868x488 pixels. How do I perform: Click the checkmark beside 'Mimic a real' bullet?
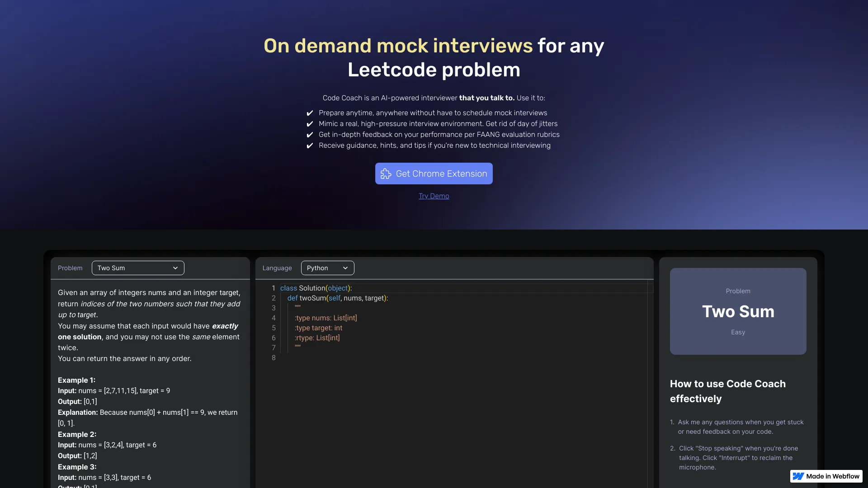[x=310, y=124]
